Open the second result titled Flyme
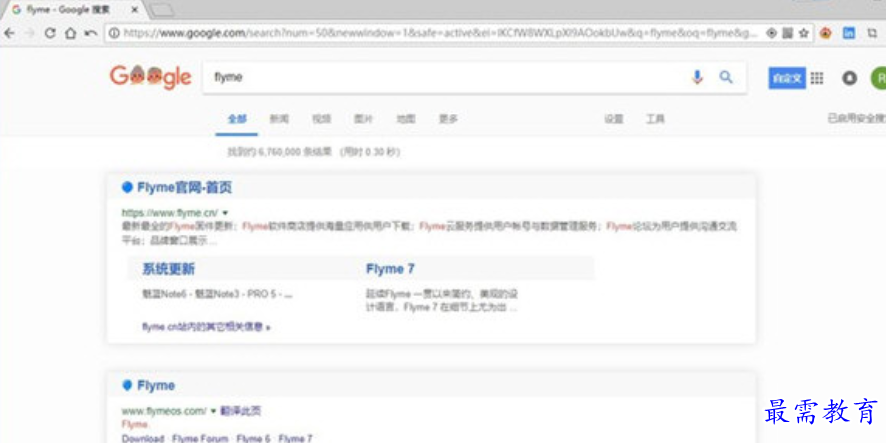The width and height of the screenshot is (886, 443). (156, 385)
